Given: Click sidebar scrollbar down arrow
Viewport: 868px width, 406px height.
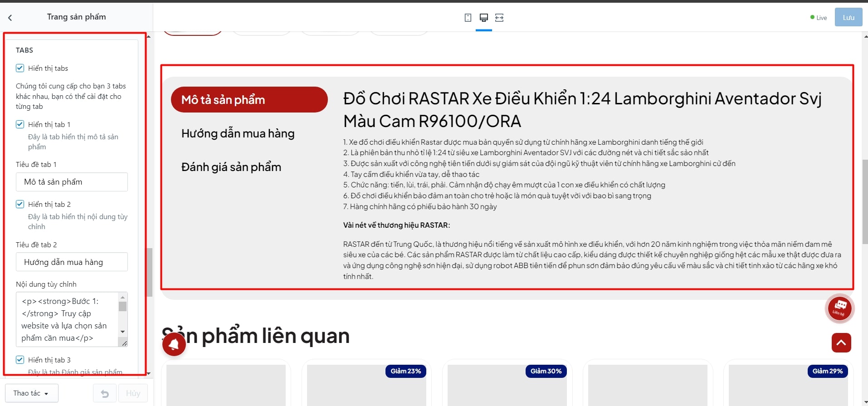Looking at the screenshot, I should click(x=149, y=373).
